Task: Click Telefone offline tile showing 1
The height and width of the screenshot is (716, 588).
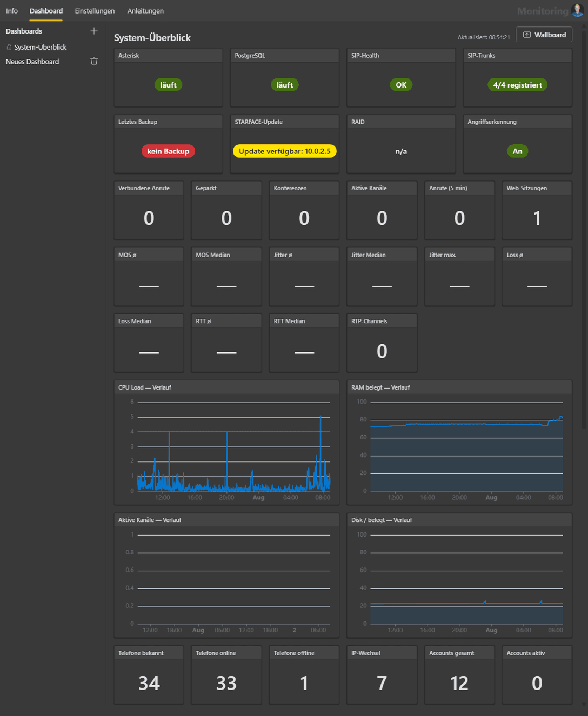Action: point(304,675)
